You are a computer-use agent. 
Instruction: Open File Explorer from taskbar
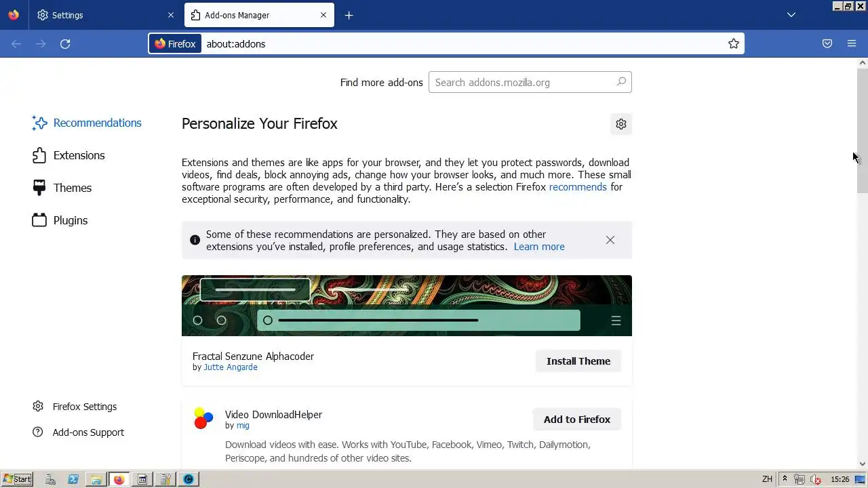pyautogui.click(x=96, y=479)
